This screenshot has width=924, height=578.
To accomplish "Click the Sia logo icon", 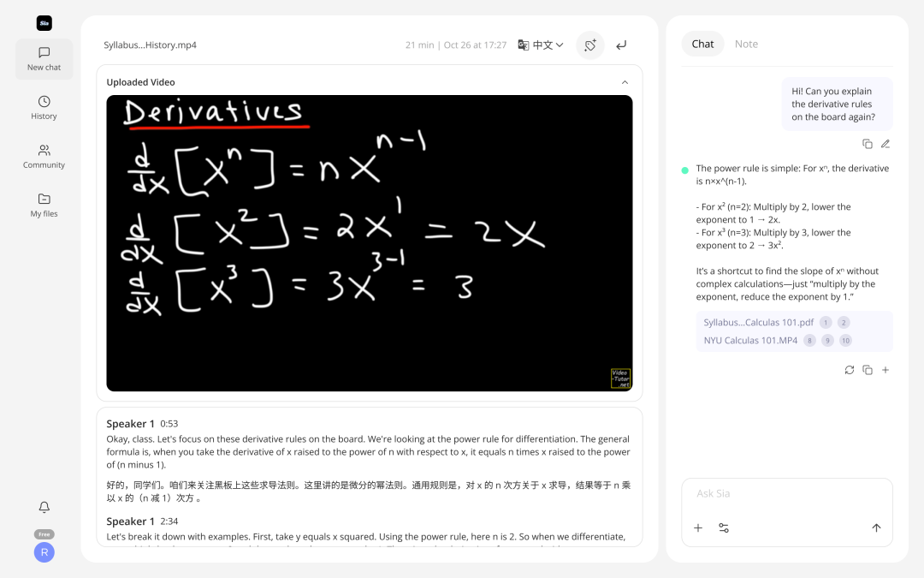I will [44, 23].
